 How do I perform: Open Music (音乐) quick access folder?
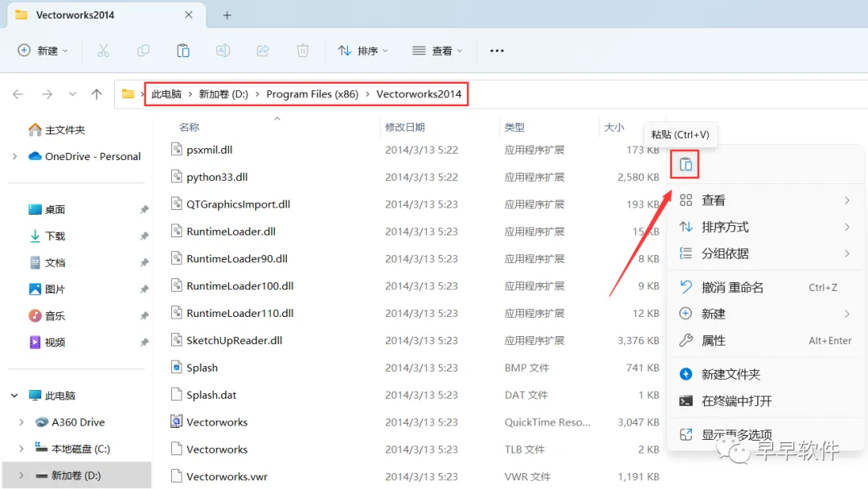tap(47, 315)
